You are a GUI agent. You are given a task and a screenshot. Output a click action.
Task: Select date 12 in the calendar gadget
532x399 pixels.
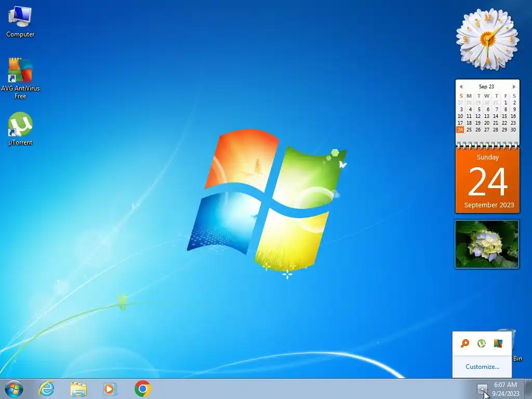pos(478,116)
